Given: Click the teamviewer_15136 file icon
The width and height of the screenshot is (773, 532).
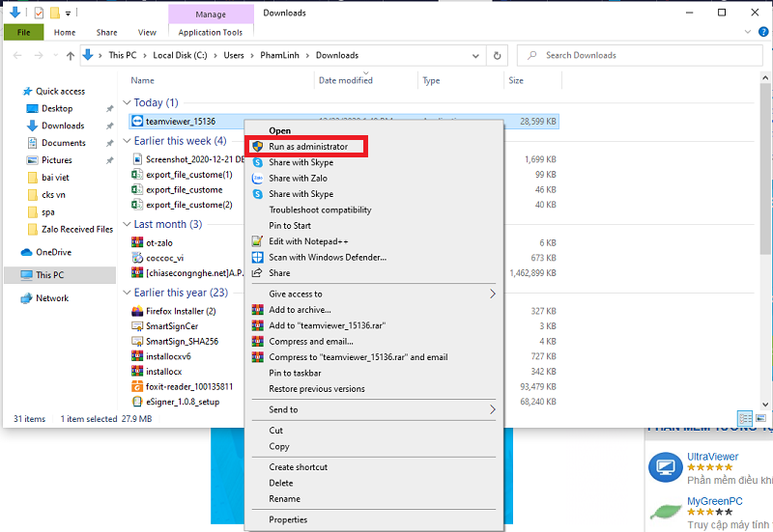Looking at the screenshot, I should (x=137, y=122).
